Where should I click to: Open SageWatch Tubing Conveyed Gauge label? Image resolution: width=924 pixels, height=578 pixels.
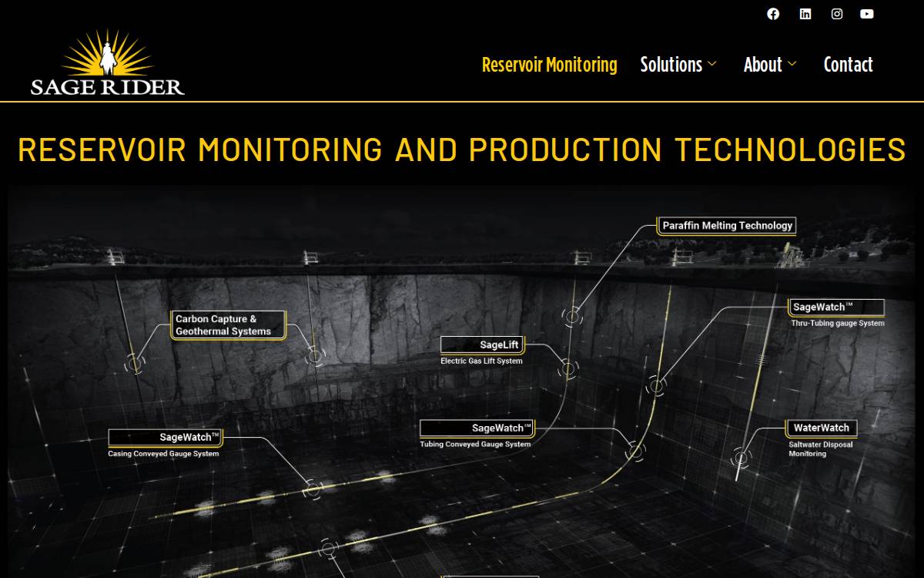tap(477, 428)
